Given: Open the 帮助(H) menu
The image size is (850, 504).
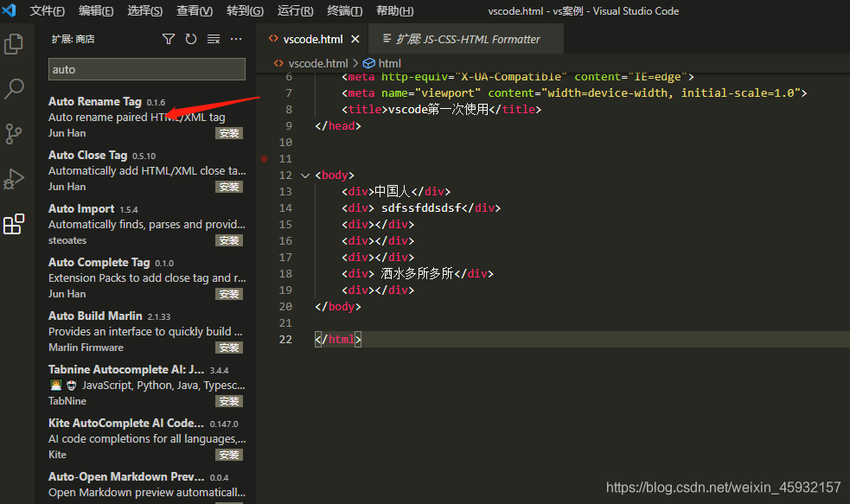Looking at the screenshot, I should 394,11.
